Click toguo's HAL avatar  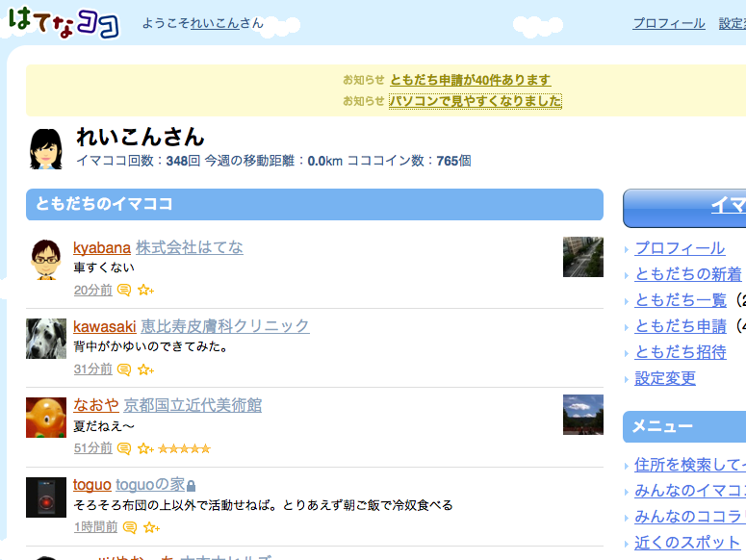click(x=45, y=496)
